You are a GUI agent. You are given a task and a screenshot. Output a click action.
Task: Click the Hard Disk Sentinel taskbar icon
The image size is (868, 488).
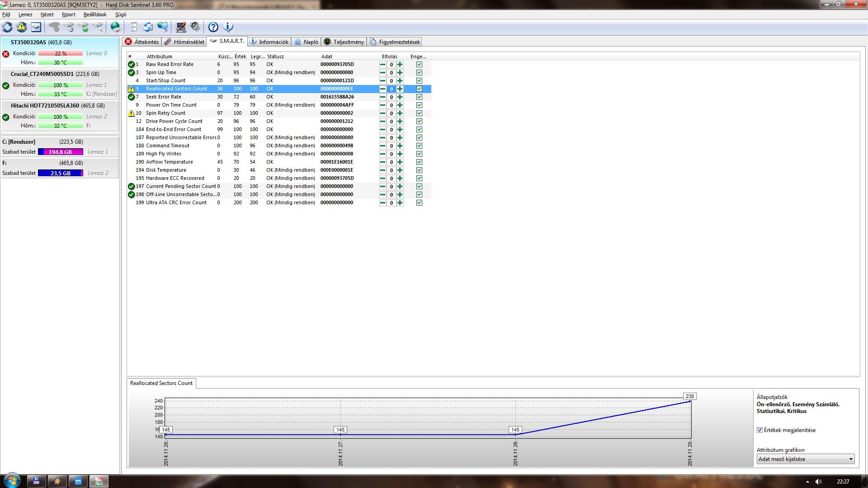(x=99, y=481)
